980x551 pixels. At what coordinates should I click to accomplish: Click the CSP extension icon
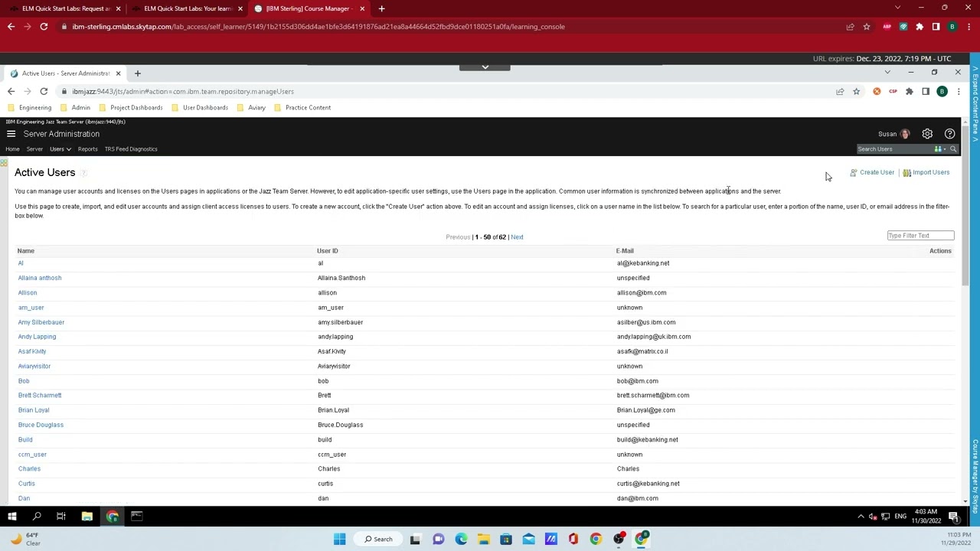coord(893,92)
